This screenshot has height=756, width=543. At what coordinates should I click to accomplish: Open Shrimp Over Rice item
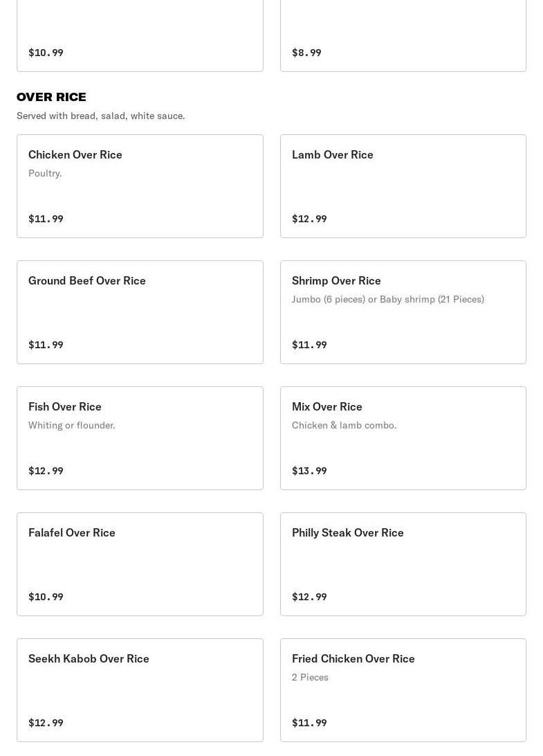403,312
